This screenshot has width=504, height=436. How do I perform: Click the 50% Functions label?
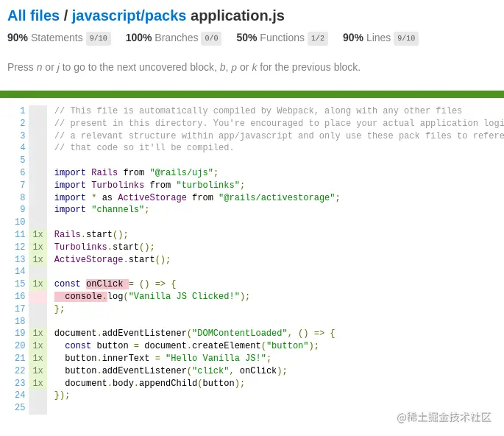[x=270, y=38]
